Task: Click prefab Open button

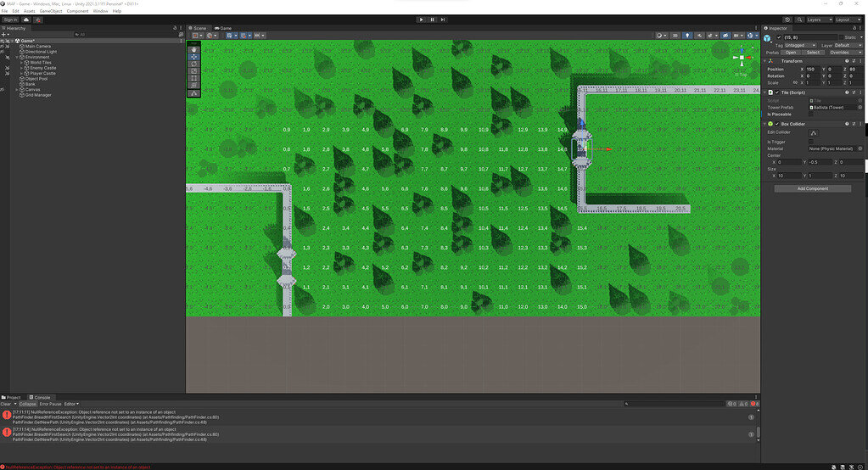Action: (x=791, y=53)
